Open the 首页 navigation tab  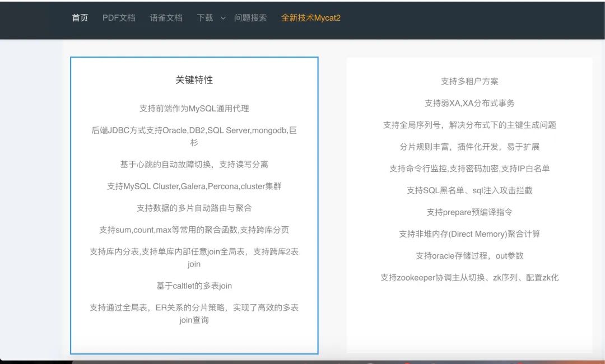point(80,18)
